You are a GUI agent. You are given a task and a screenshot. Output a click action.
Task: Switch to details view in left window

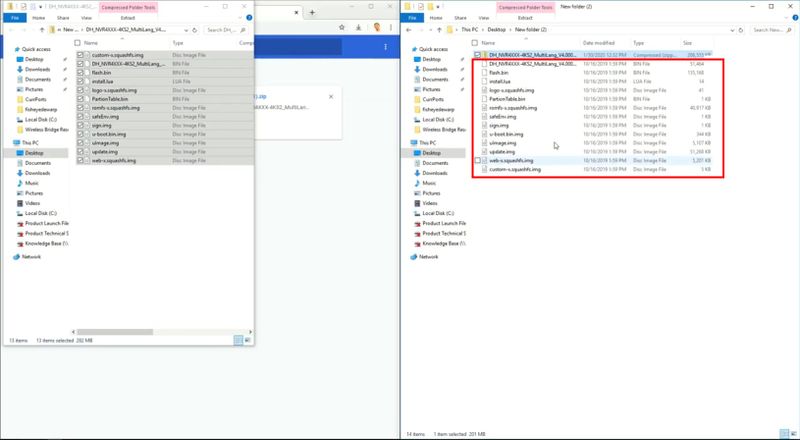[238, 340]
